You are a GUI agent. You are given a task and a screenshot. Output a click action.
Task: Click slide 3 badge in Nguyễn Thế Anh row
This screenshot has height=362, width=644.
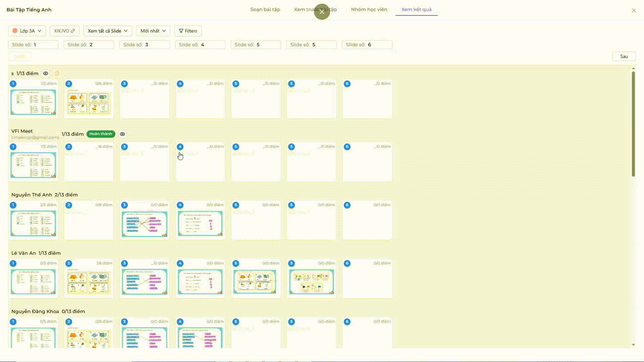(x=124, y=205)
